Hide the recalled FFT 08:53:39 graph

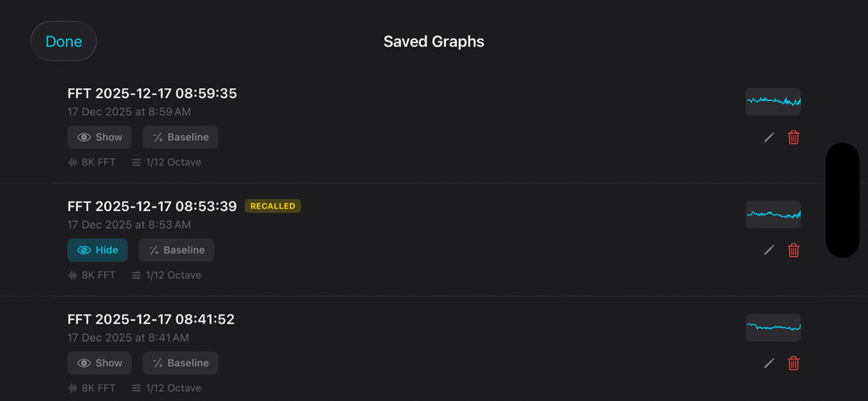97,250
